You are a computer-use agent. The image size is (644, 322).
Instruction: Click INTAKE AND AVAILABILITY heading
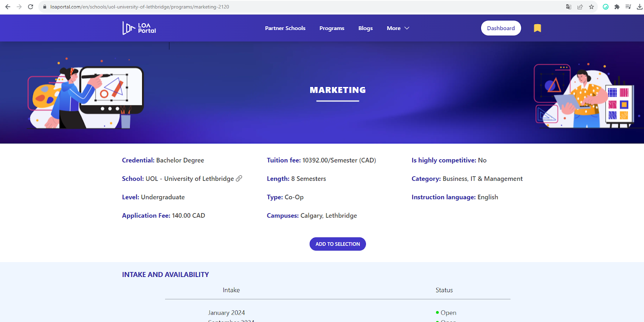pyautogui.click(x=165, y=275)
